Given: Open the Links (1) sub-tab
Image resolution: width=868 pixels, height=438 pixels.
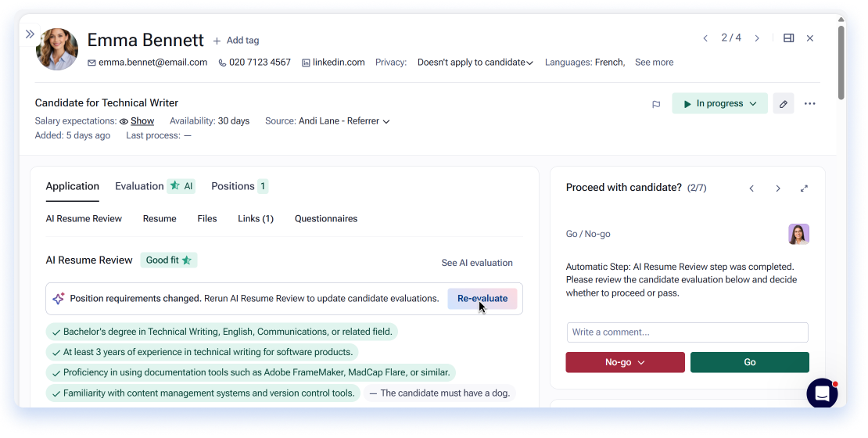Looking at the screenshot, I should coord(256,219).
